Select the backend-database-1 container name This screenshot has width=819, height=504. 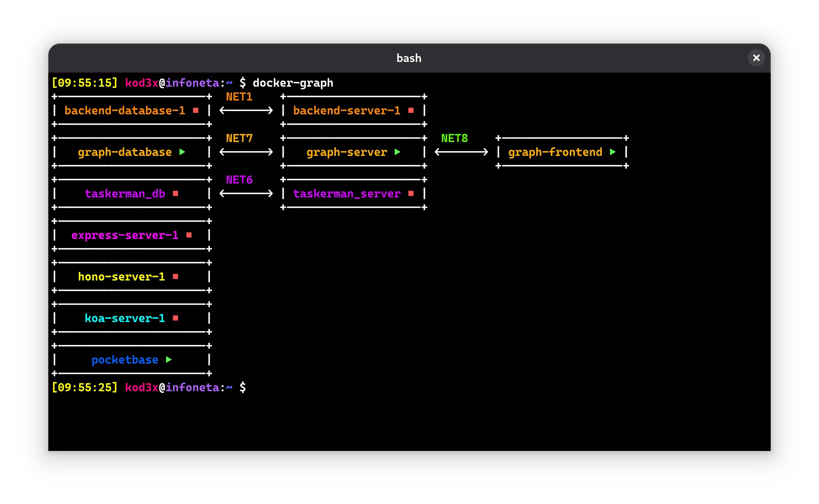coord(125,110)
